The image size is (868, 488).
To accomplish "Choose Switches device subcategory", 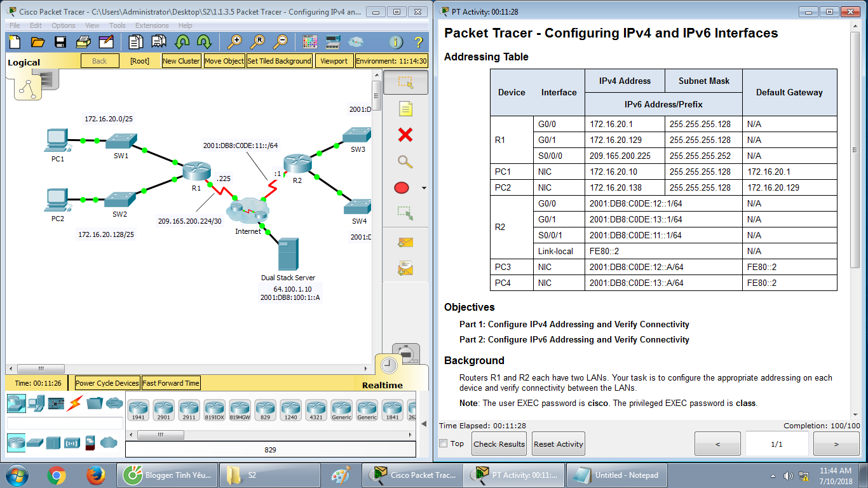I will 35,442.
